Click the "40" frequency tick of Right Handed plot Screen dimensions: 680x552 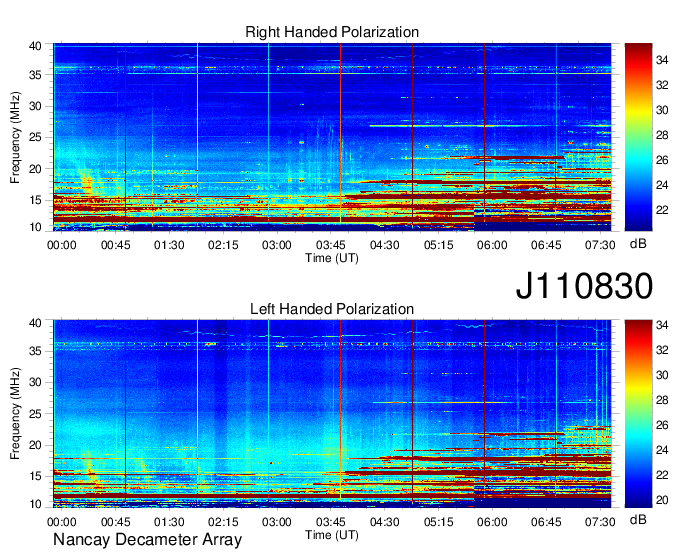coord(35,46)
